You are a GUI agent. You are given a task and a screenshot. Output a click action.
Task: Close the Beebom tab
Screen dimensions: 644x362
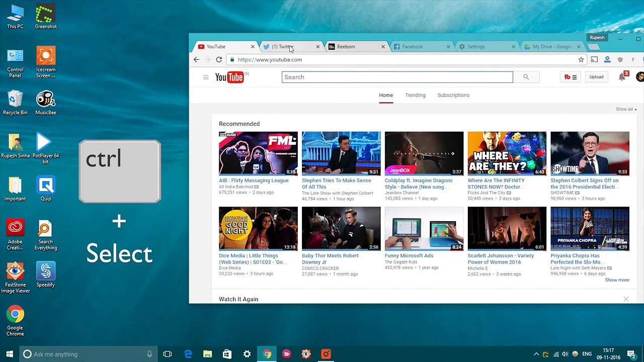point(383,47)
